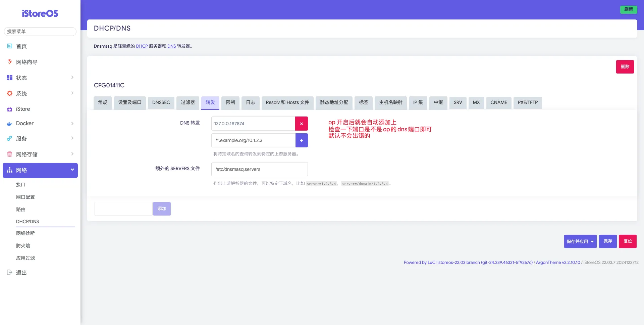The image size is (644, 325).
Task: Collapse the network (网络) menu section
Action: coord(72,170)
